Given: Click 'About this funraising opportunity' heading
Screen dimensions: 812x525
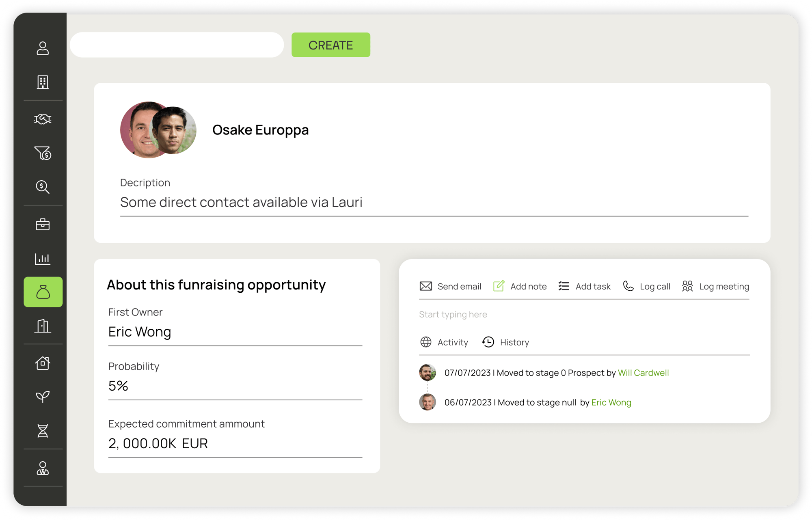Looking at the screenshot, I should point(216,285).
